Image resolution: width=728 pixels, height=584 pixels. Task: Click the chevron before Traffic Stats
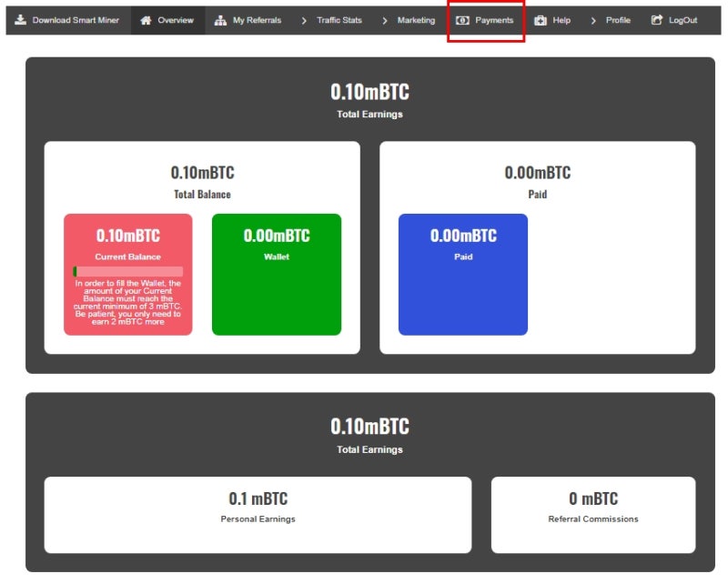pyautogui.click(x=304, y=20)
